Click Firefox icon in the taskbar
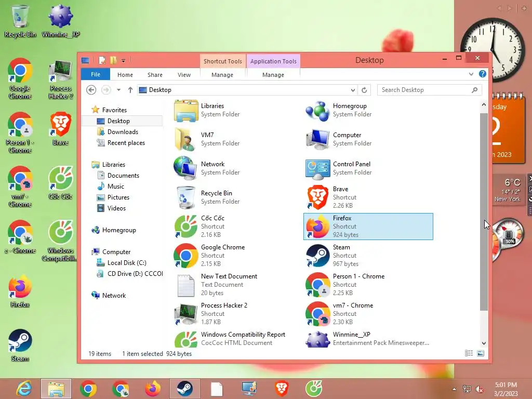 coord(153,389)
